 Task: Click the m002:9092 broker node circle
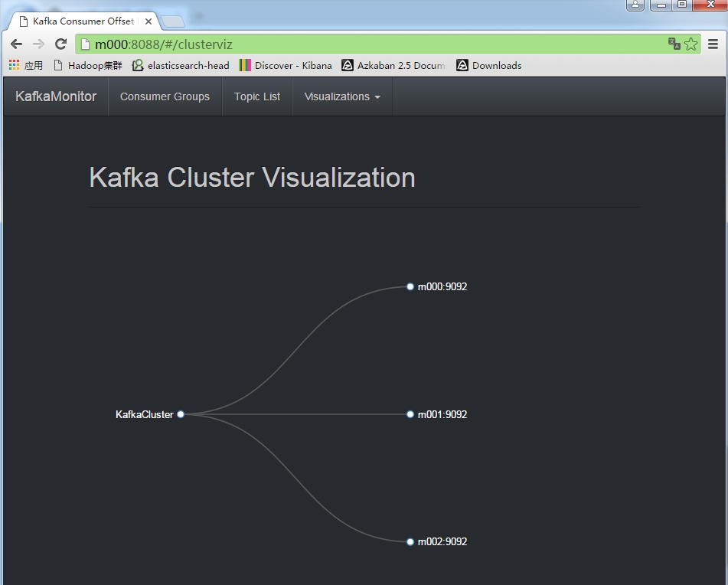pos(410,541)
